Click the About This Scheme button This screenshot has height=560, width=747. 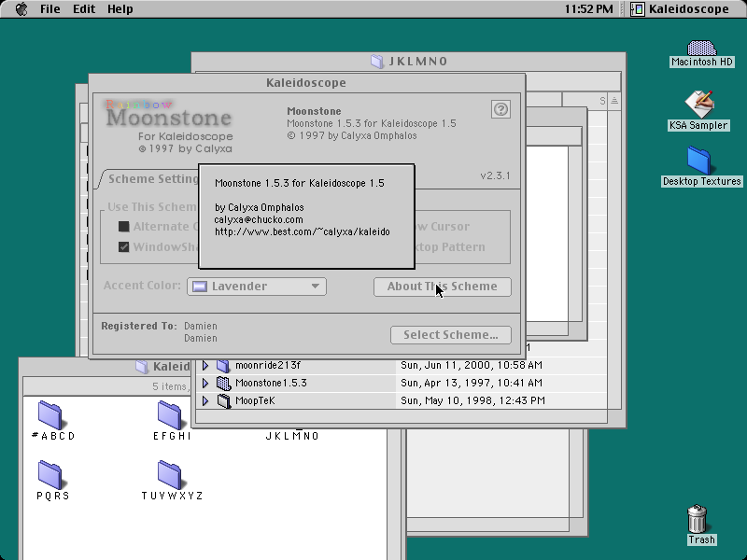442,287
